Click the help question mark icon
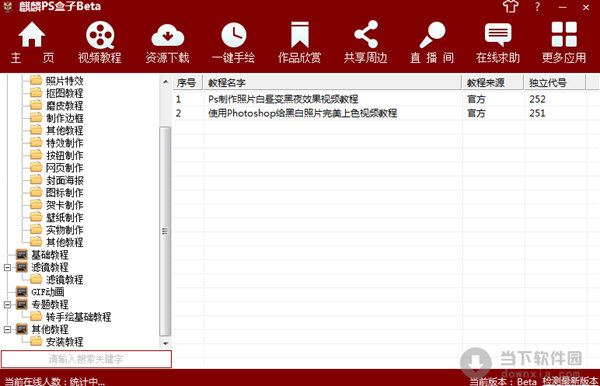Screen dimensions: 600x386 pos(537,7)
